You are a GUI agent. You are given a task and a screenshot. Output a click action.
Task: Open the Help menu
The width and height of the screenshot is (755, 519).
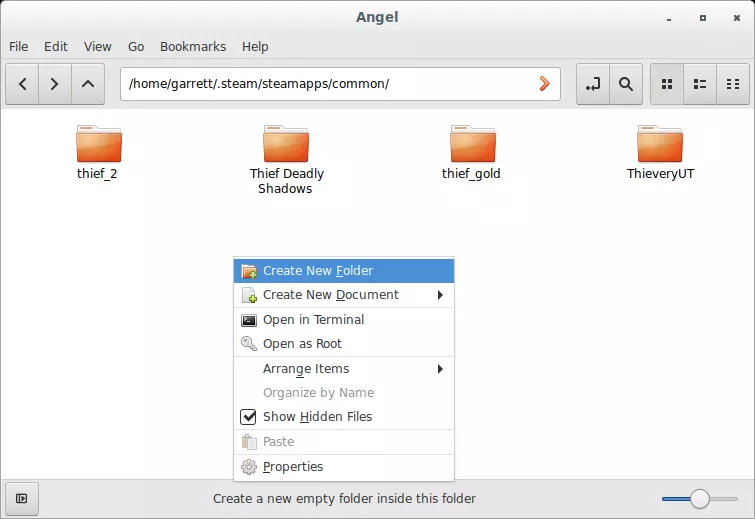(x=255, y=47)
